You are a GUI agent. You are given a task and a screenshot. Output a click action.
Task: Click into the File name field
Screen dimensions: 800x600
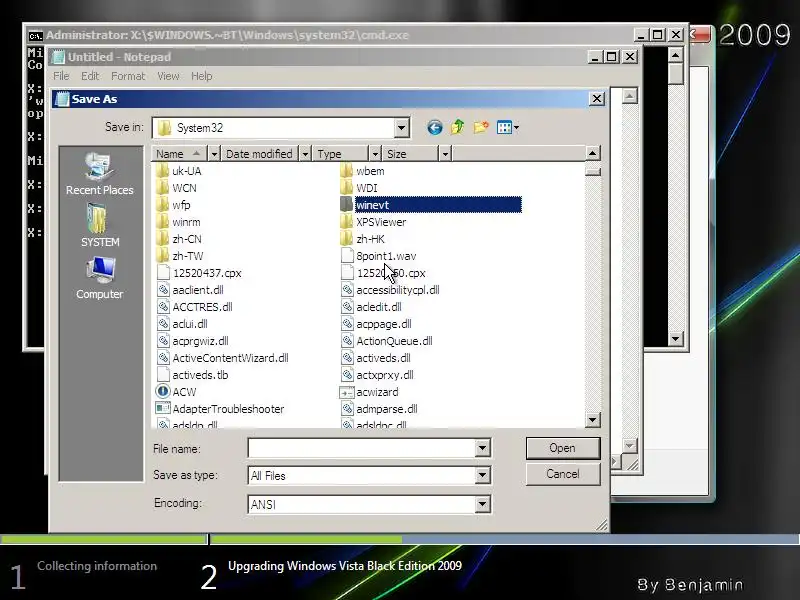(x=362, y=448)
